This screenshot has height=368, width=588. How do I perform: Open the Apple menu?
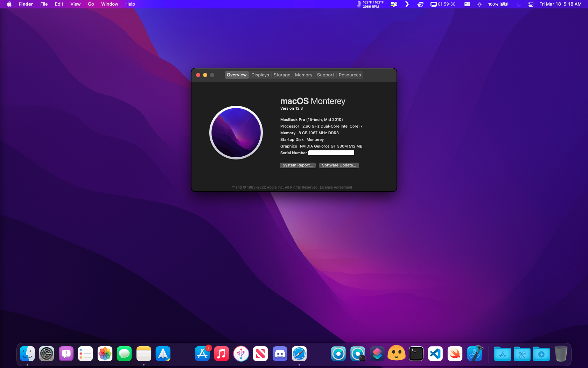pyautogui.click(x=9, y=4)
